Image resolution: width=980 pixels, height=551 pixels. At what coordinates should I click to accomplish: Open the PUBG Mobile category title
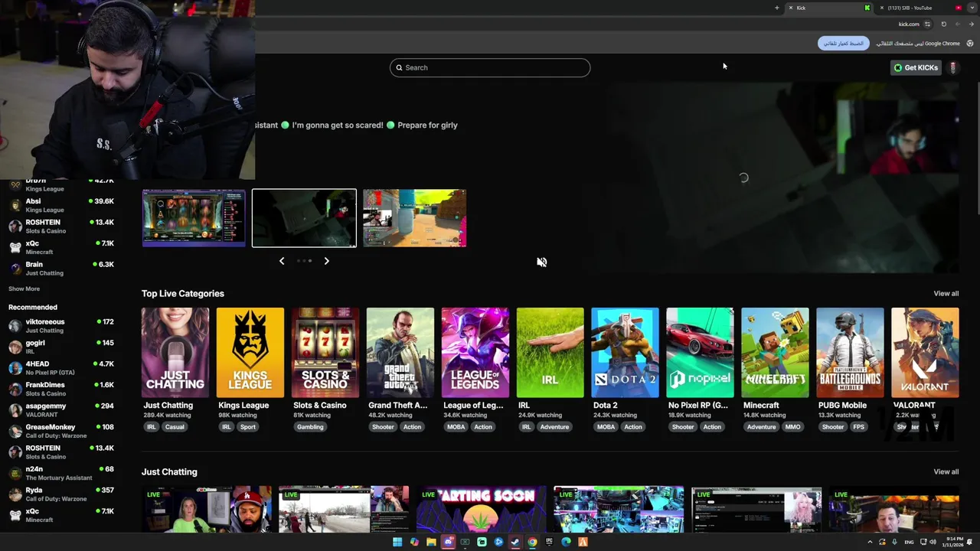842,406
